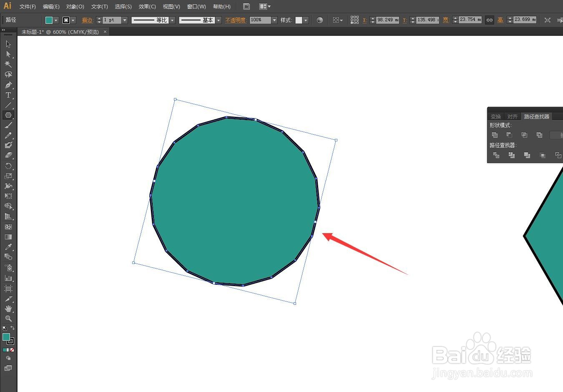Image resolution: width=563 pixels, height=392 pixels.
Task: Click Divide pathfinder icon
Action: pyautogui.click(x=496, y=155)
